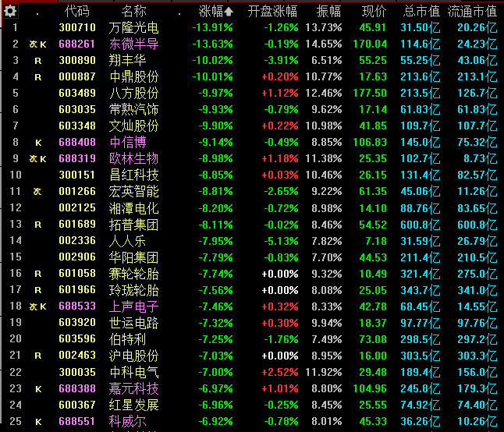
Task: Open the settings gear in the table corner
Action: click(x=11, y=11)
